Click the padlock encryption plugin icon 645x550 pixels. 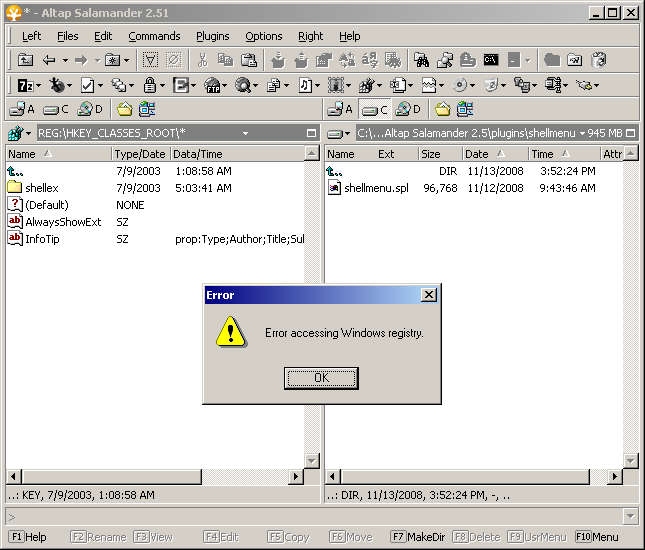coord(149,86)
